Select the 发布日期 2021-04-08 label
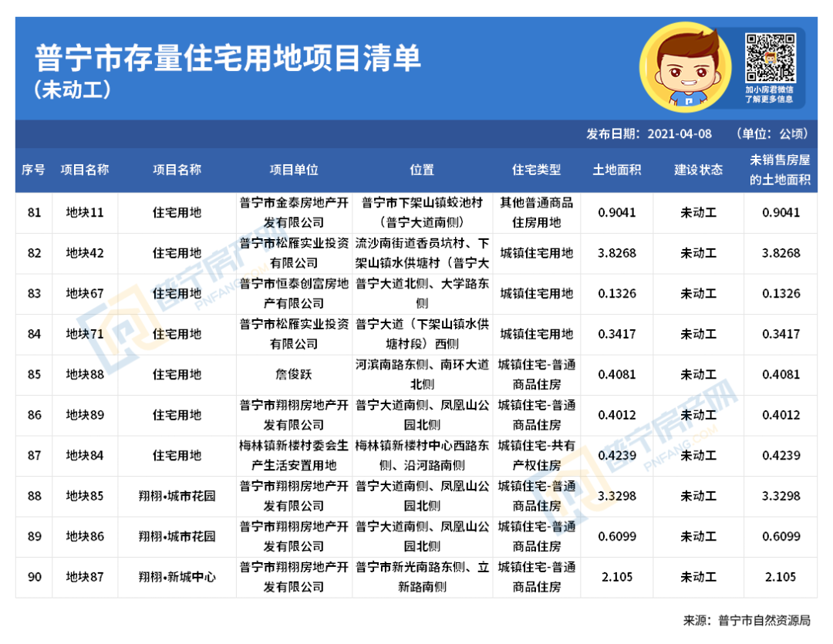The height and width of the screenshot is (644, 833). [650, 132]
